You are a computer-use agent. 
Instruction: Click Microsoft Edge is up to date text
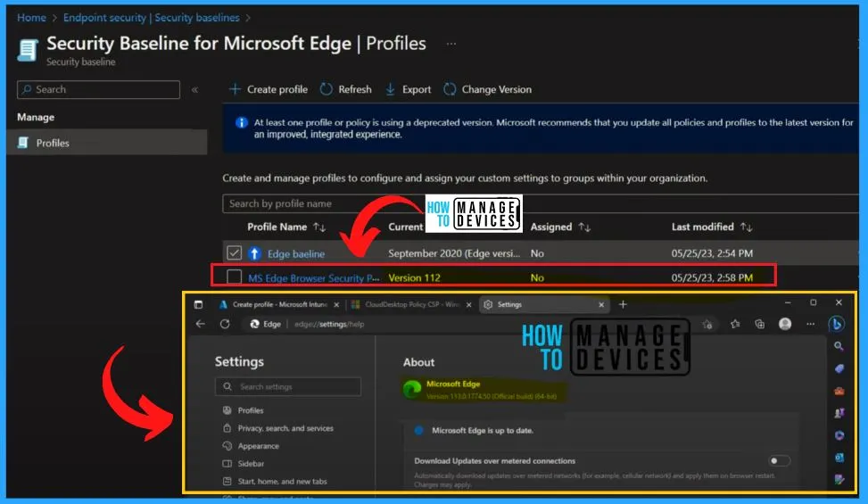point(482,431)
